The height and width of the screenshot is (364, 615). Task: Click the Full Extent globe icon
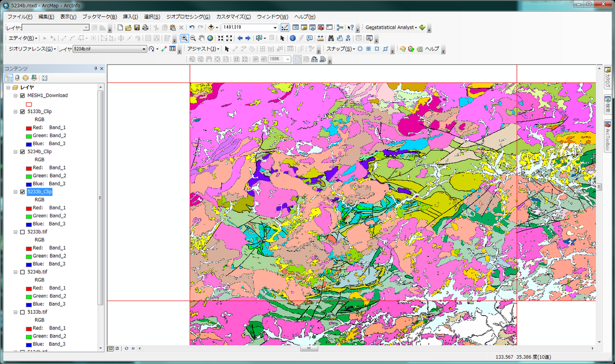(x=210, y=38)
